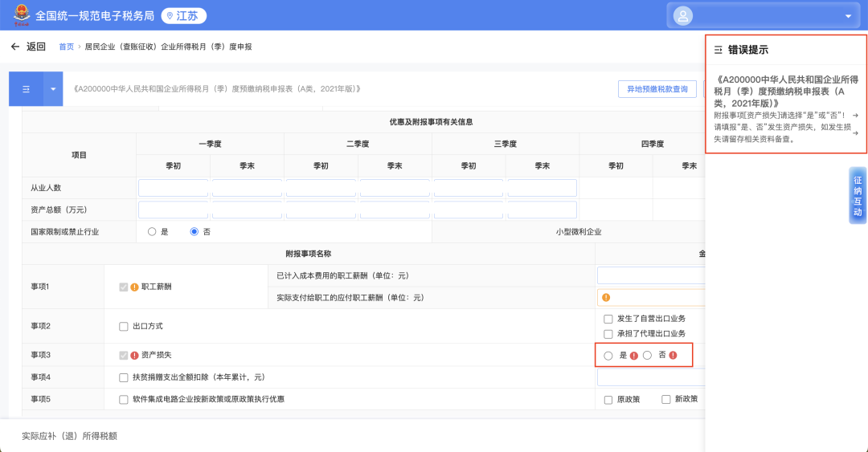The image size is (868, 452).
Task: Open the 江苏 region selector
Action: tap(184, 16)
